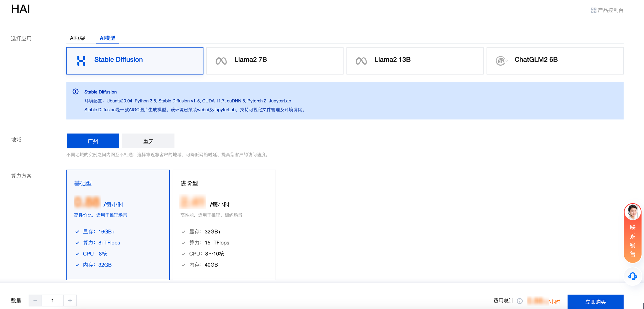
Task: Select the 基础型 compute plan card
Action: tap(118, 225)
